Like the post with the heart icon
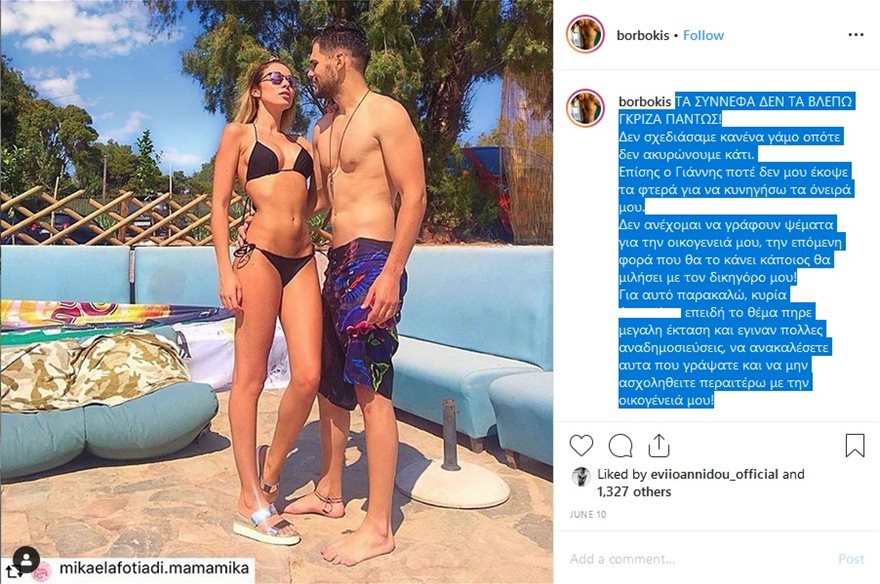The width and height of the screenshot is (880, 584). pos(581,445)
